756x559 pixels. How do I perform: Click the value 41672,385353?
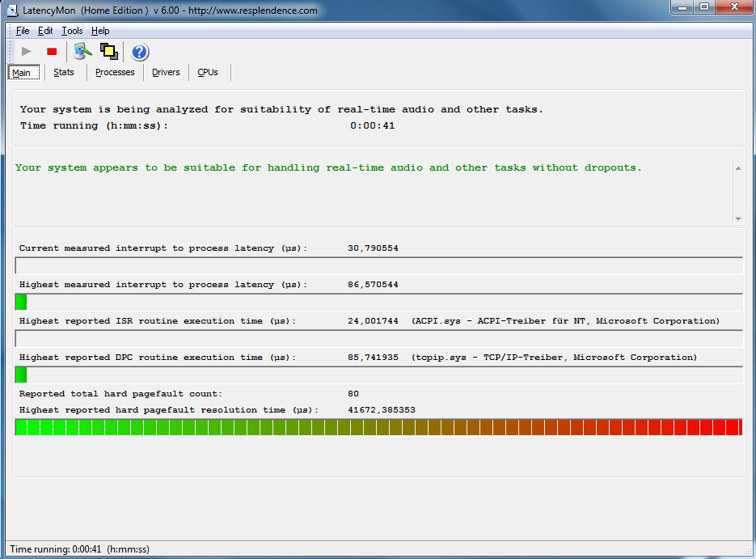(x=382, y=410)
